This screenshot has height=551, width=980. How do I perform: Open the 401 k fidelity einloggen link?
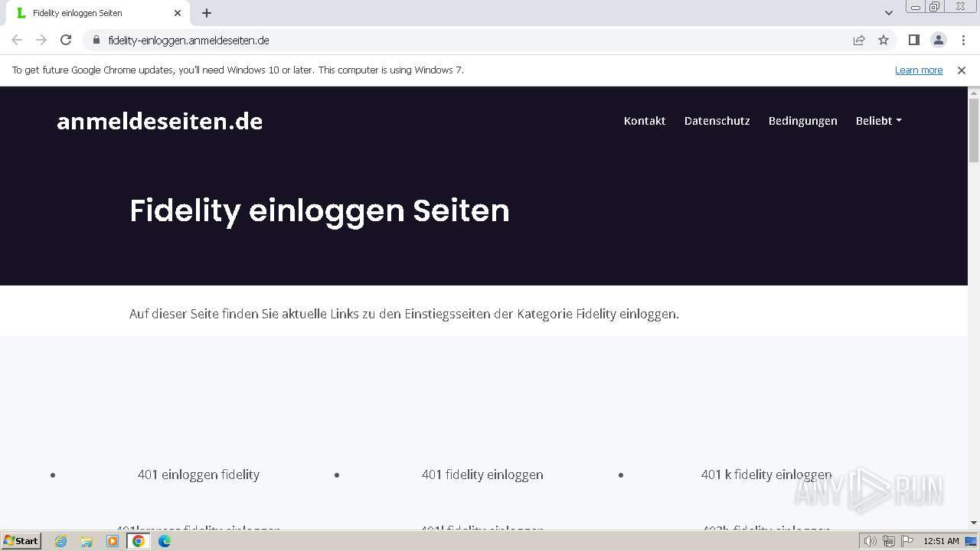point(766,474)
